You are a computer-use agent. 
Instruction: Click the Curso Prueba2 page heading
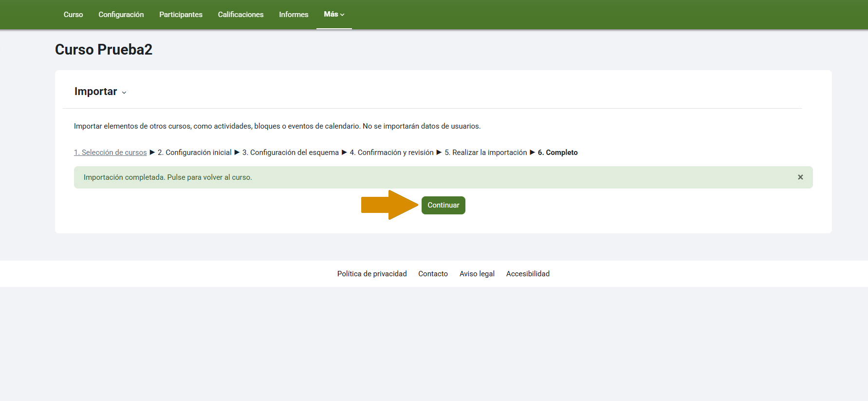pyautogui.click(x=104, y=50)
